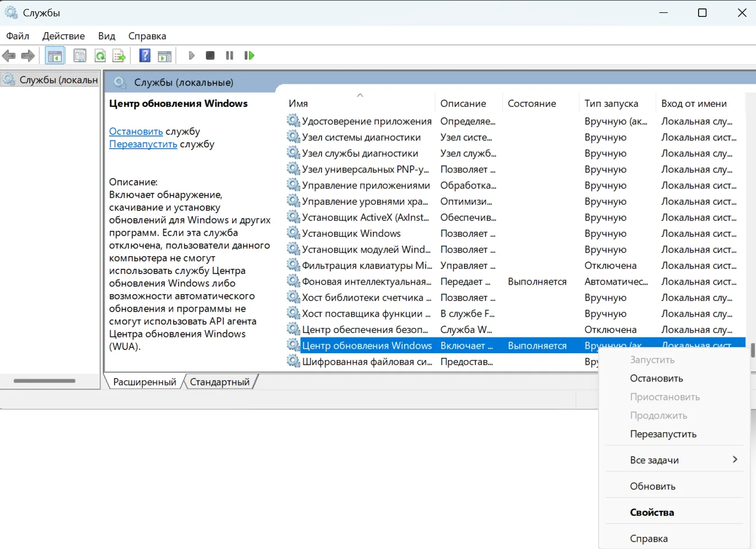Expand the Все задачи submenu
The width and height of the screenshot is (756, 549).
click(674, 460)
